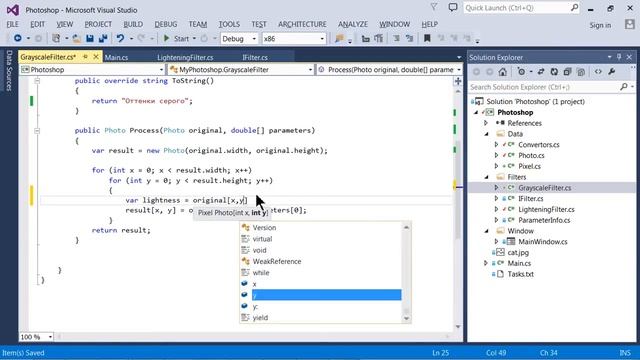This screenshot has height=360, width=640.
Task: Open the PROJECT menu
Action: (x=98, y=24)
